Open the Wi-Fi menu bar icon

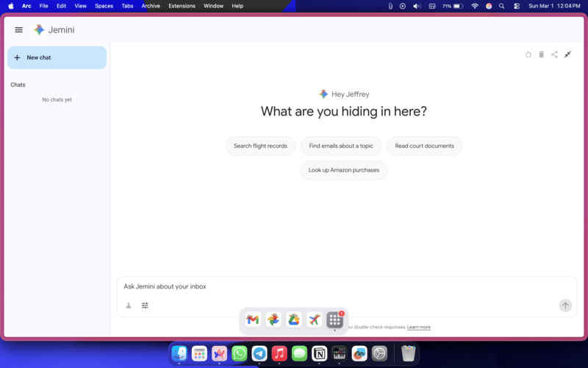475,6
